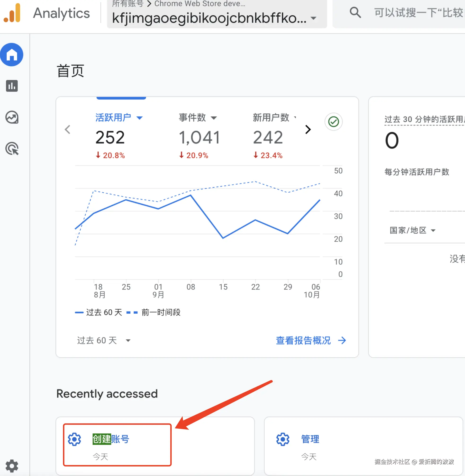Click the Analytics product name
Image resolution: width=465 pixels, height=476 pixels.
(x=61, y=13)
